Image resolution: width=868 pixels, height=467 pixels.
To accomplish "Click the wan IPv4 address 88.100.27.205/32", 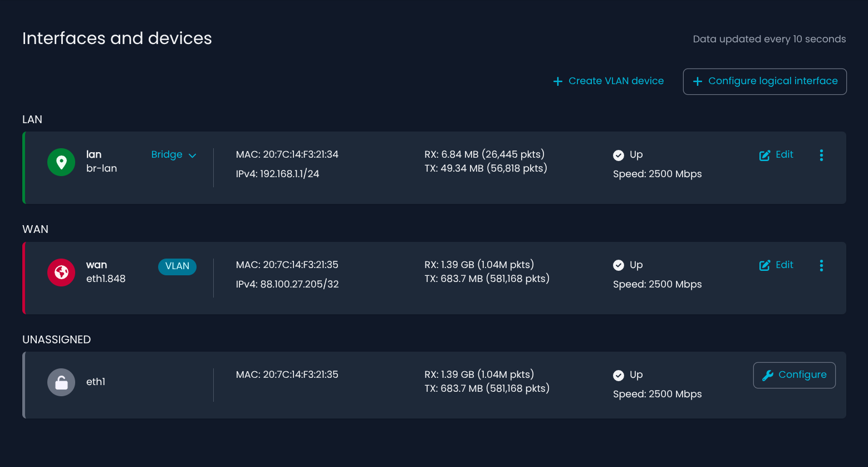I will click(x=300, y=284).
